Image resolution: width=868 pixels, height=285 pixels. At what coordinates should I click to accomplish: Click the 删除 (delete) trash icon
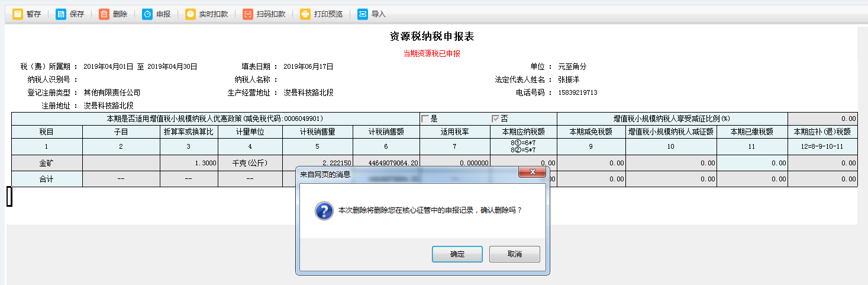point(104,14)
